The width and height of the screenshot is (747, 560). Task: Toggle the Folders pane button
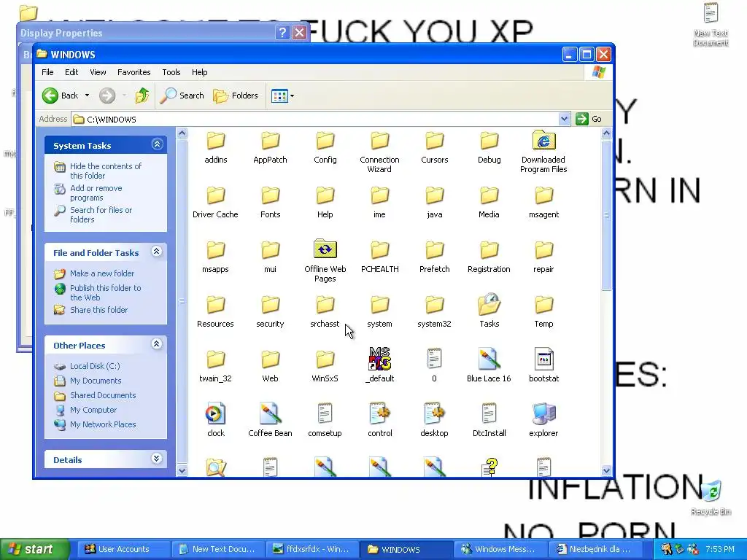tap(236, 96)
